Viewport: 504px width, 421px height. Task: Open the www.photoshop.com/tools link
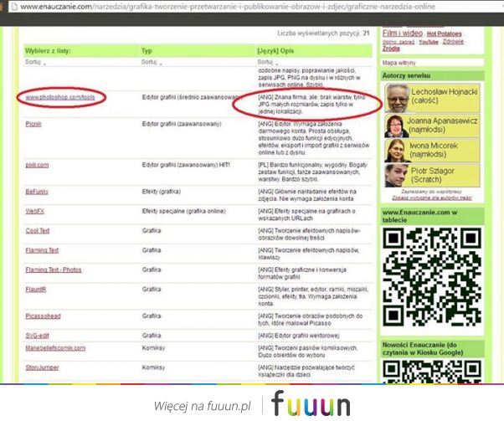click(x=60, y=97)
